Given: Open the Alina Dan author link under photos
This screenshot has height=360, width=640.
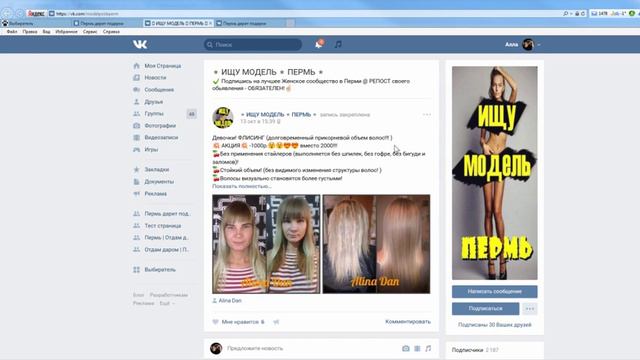Looking at the screenshot, I should pyautogui.click(x=230, y=300).
